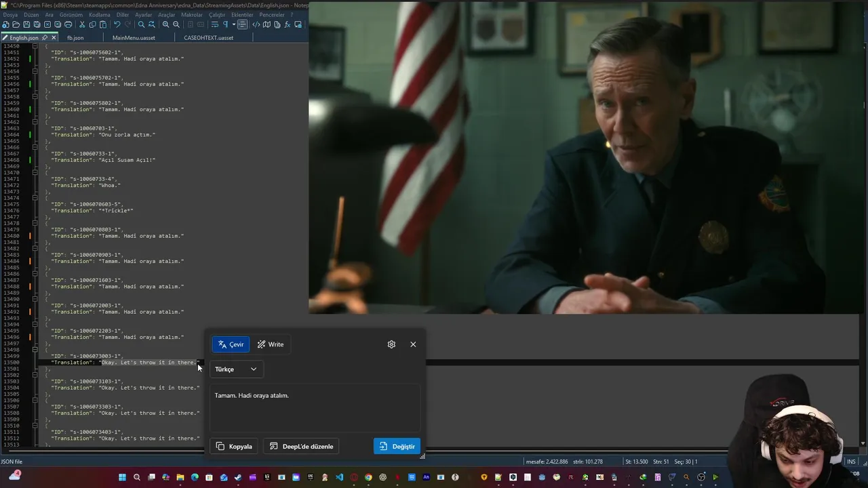Click the Paste clipboard icon
868x488 pixels.
tap(103, 24)
